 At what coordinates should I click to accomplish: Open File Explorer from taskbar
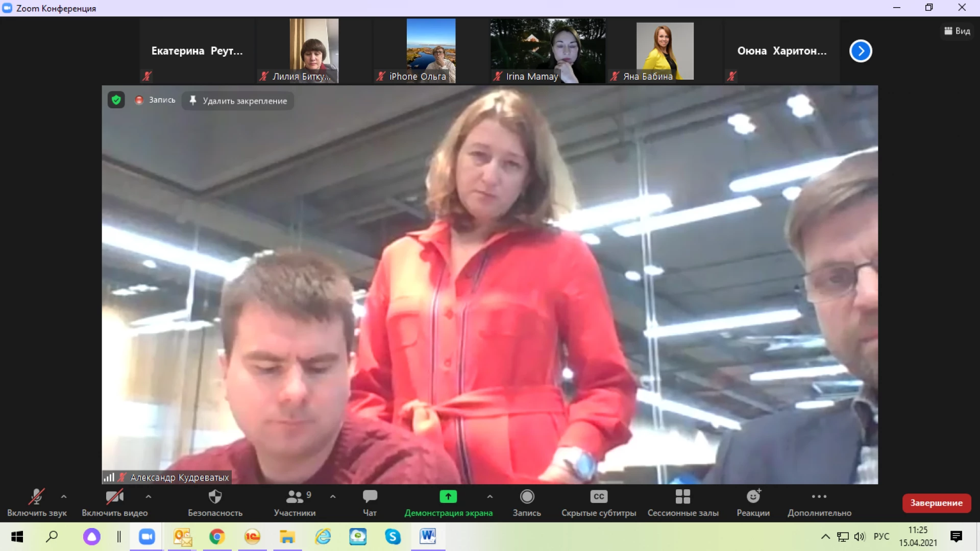pos(287,536)
